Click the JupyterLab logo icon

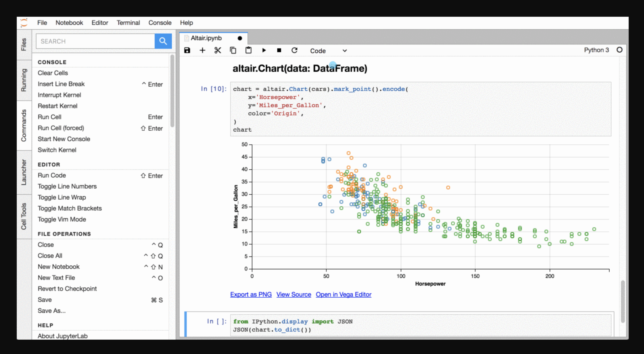(x=24, y=23)
